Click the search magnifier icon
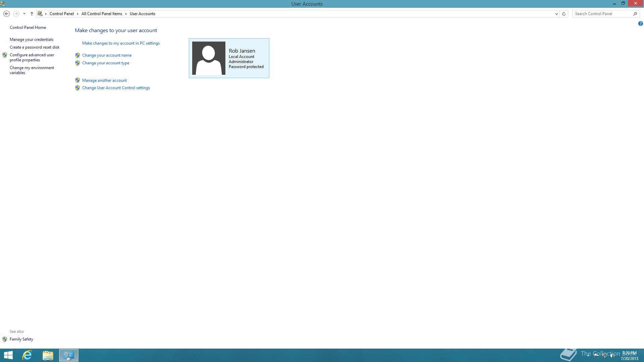644x362 pixels. pos(635,14)
